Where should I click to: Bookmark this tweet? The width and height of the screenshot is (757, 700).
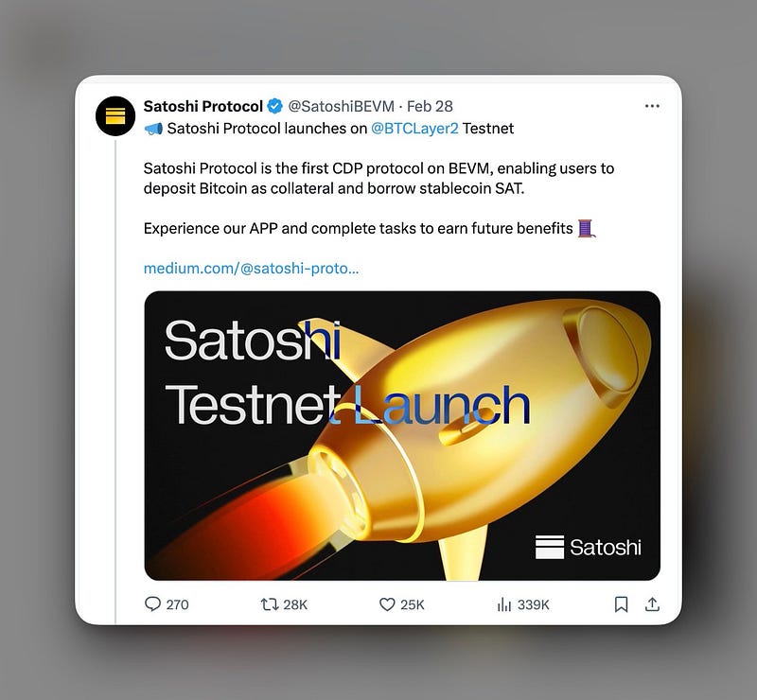pos(621,604)
